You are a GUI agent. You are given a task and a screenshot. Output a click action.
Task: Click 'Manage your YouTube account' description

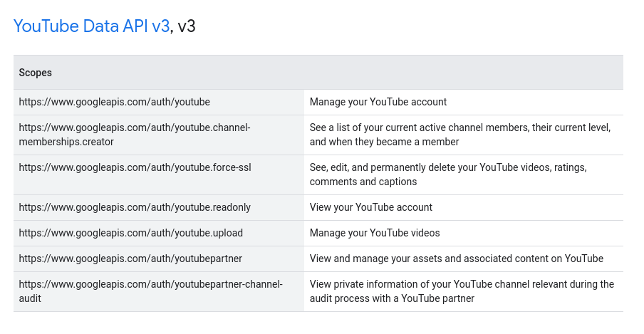pos(378,102)
